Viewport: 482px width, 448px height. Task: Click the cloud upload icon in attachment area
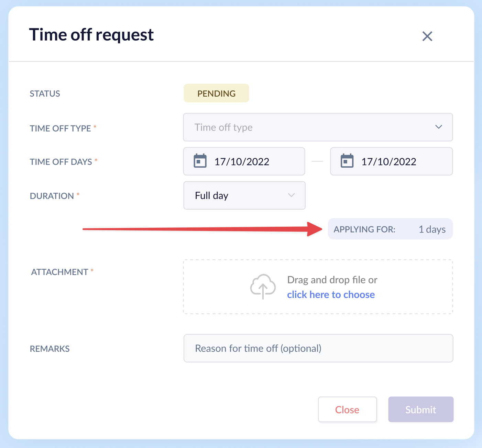click(x=263, y=286)
